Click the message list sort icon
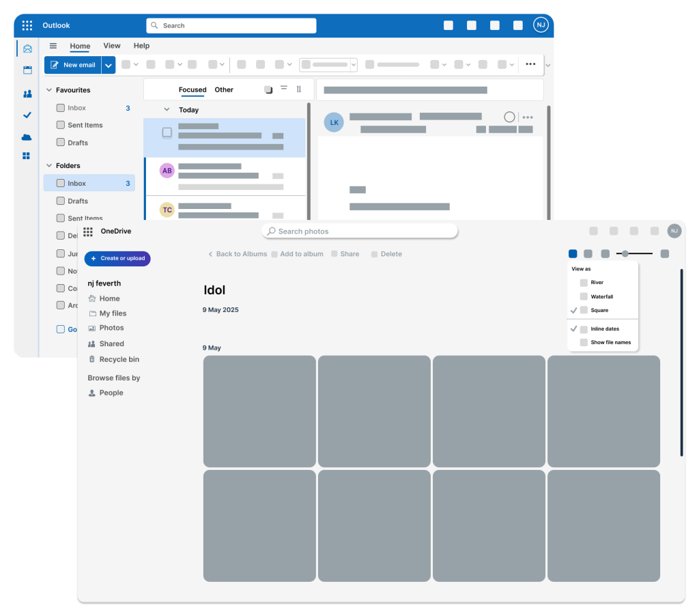This screenshot has height=616, width=699. (299, 89)
